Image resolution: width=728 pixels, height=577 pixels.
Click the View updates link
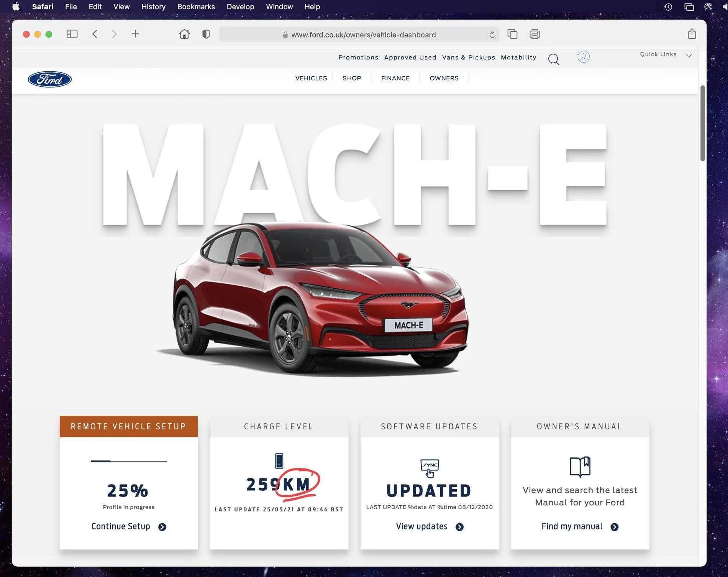pos(422,526)
